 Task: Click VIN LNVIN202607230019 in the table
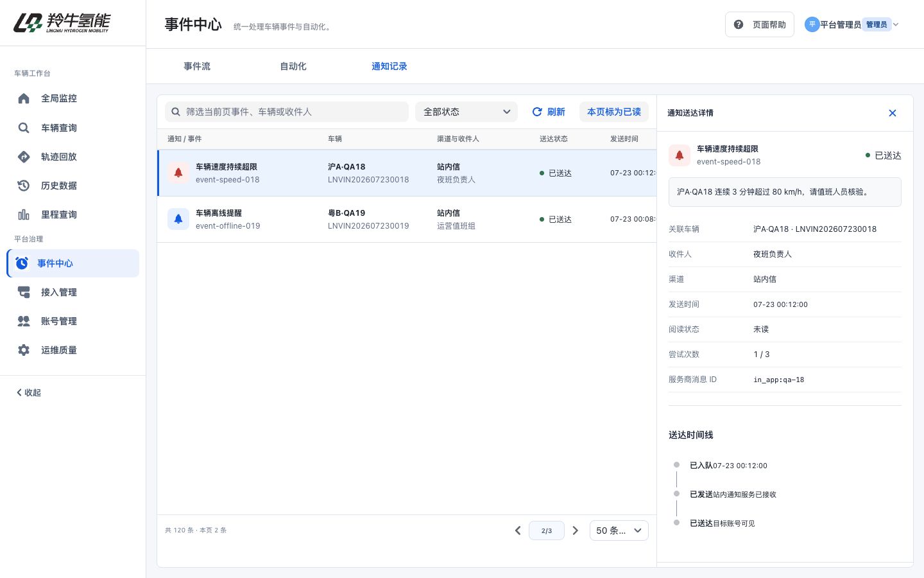coord(368,226)
